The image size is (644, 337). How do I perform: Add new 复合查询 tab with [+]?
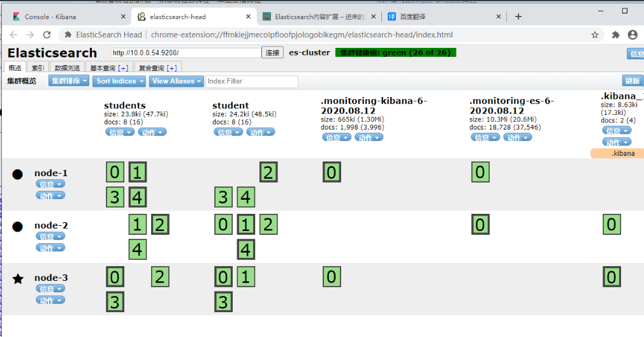pyautogui.click(x=172, y=68)
